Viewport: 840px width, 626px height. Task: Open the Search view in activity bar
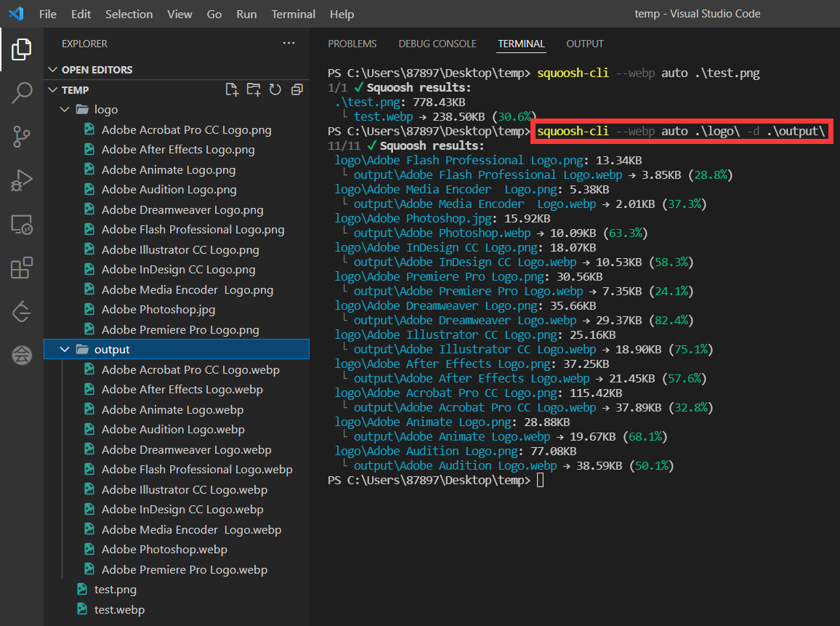21,93
